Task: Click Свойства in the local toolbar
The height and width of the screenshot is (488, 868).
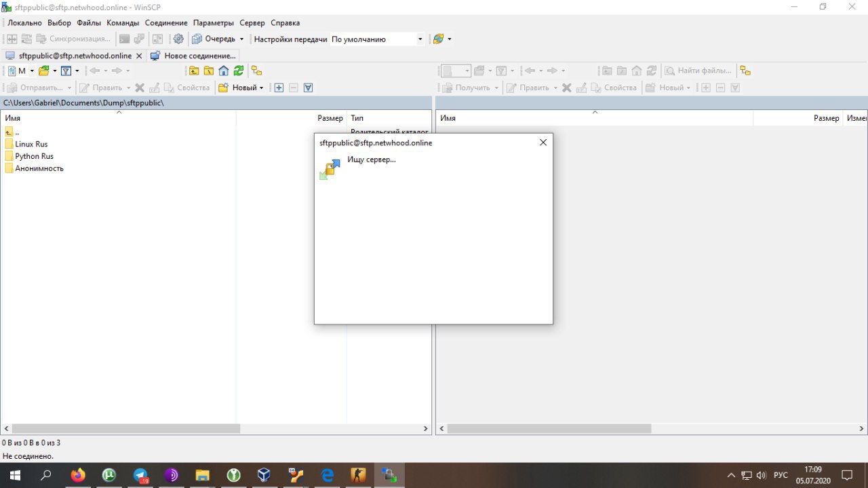Action: tap(187, 88)
